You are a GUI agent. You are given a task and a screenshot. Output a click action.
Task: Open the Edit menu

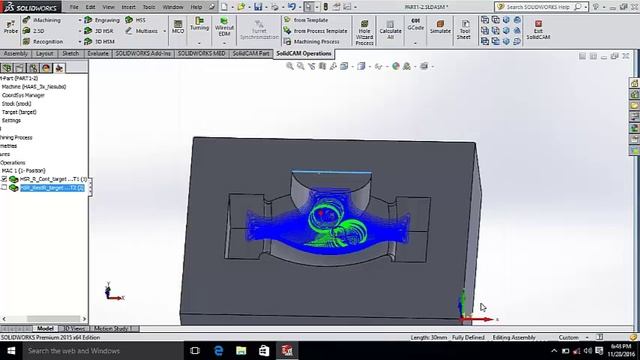tap(90, 7)
